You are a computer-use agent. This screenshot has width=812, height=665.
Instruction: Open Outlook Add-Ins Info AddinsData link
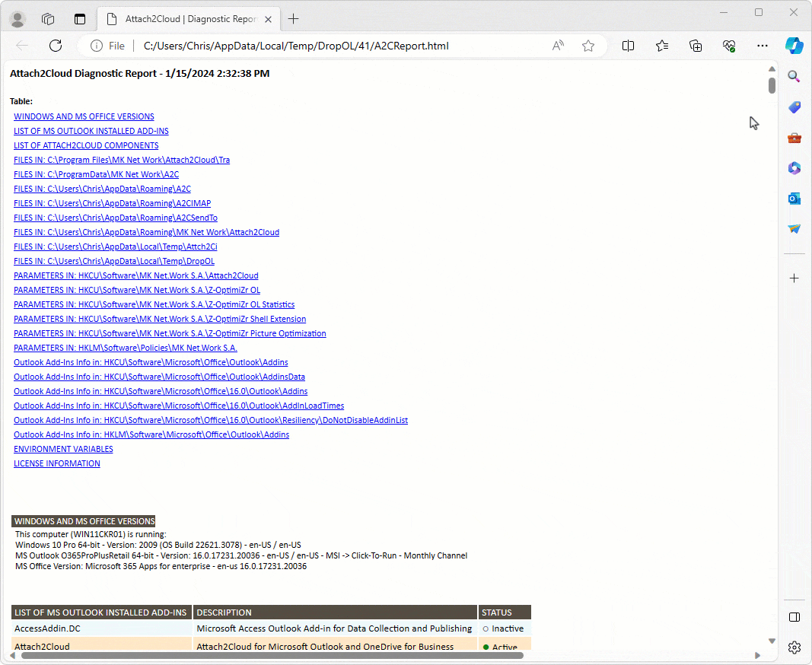pos(160,377)
